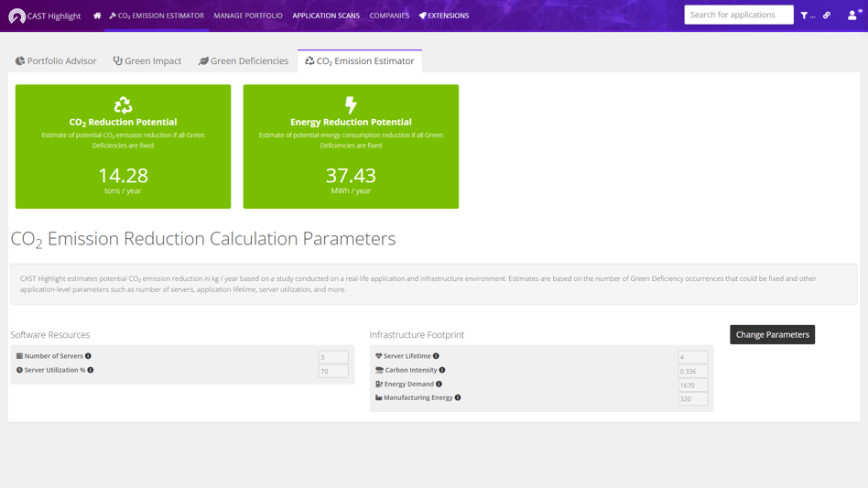Open the Application Scans menu
This screenshot has width=868, height=488.
[326, 16]
